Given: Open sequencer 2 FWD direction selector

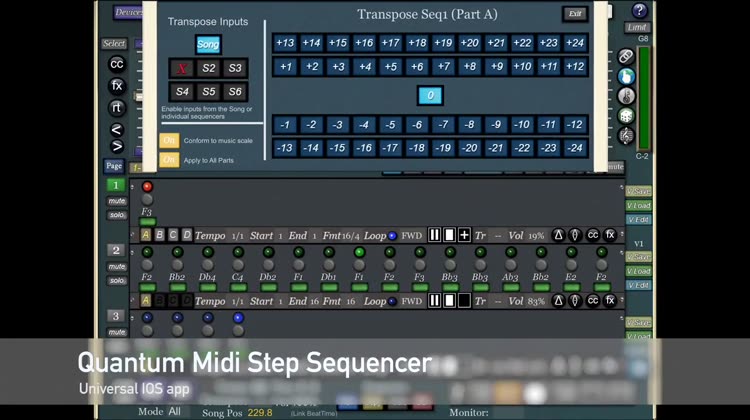Looking at the screenshot, I should click(411, 301).
